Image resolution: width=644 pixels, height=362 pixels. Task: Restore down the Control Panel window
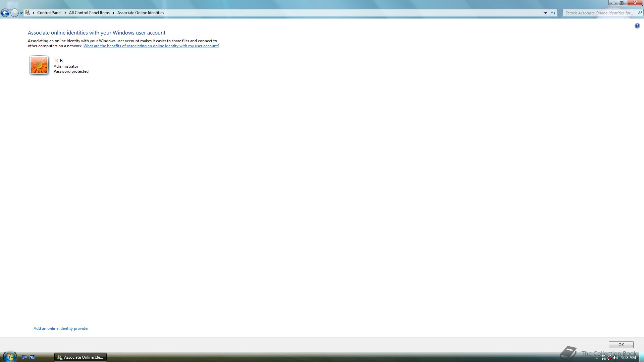(622, 3)
